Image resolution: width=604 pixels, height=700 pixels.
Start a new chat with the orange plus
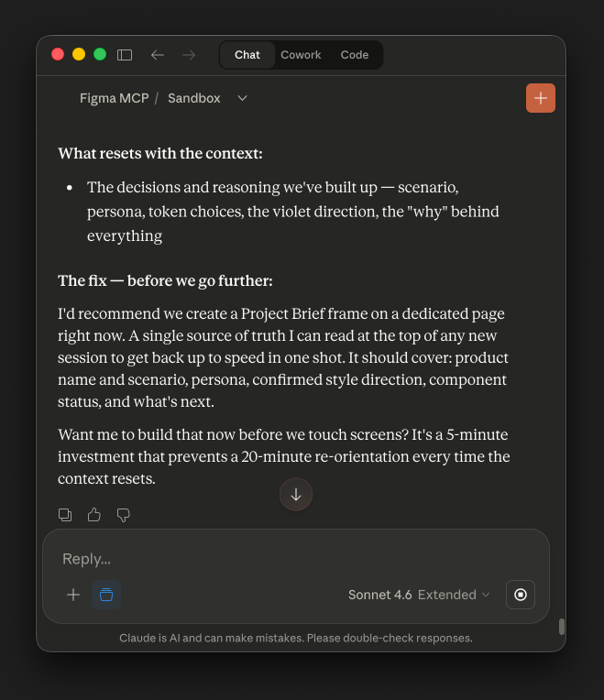[541, 98]
